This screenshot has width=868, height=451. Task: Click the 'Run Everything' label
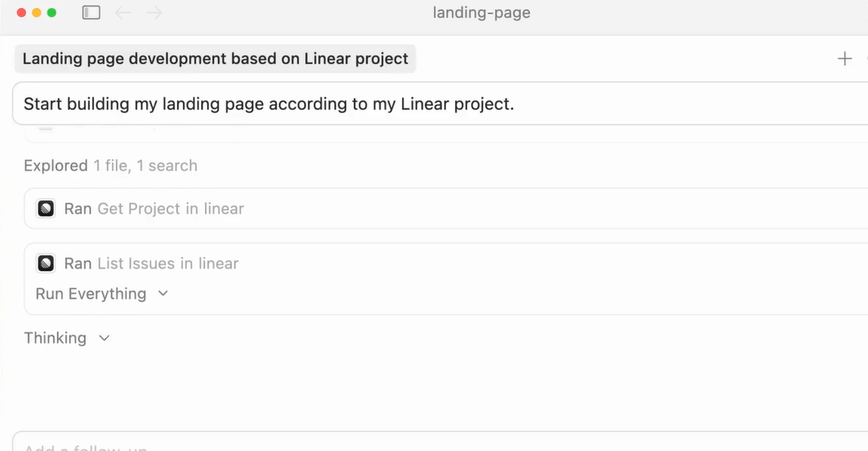click(91, 294)
